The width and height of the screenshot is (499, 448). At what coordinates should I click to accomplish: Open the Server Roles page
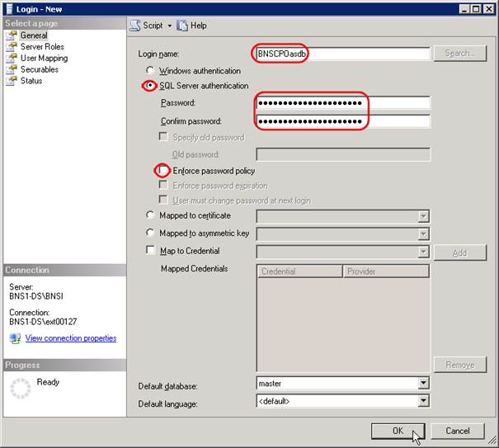[42, 47]
